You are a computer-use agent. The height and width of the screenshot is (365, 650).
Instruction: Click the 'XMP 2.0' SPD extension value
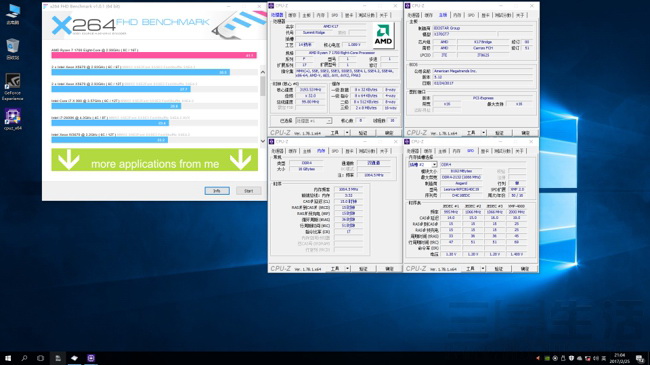[517, 189]
